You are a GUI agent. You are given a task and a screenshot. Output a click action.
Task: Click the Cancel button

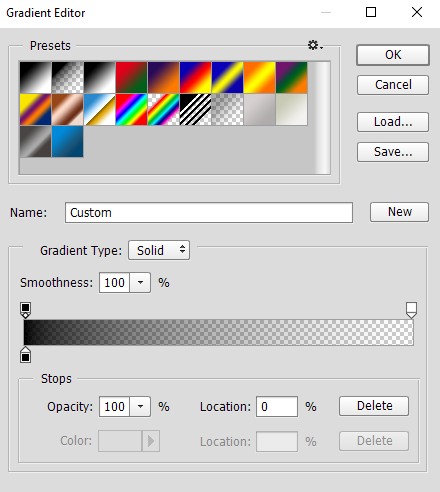click(x=393, y=85)
